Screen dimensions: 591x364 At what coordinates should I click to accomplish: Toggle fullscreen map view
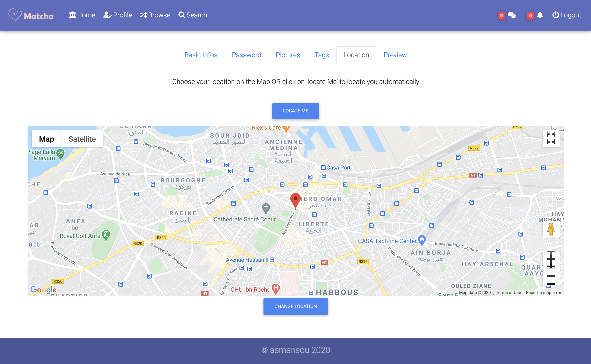(x=551, y=139)
